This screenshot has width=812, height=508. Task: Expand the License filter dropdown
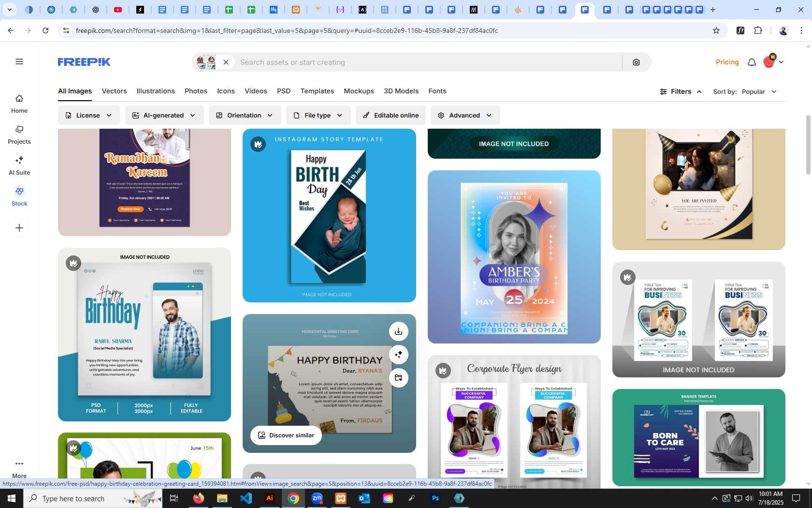[89, 115]
